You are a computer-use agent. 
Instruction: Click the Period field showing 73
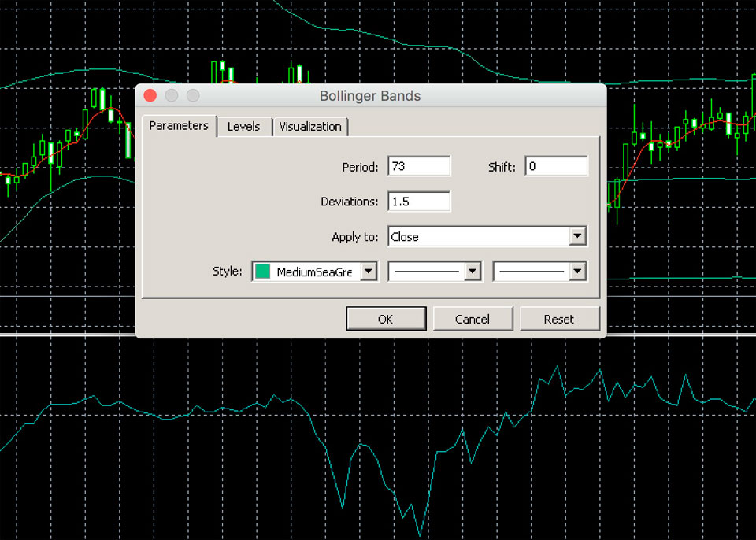(418, 167)
